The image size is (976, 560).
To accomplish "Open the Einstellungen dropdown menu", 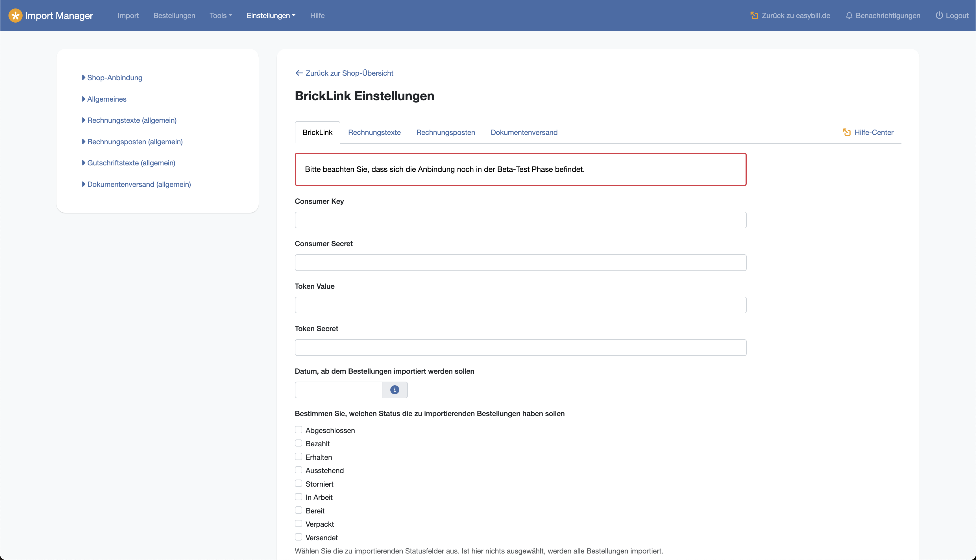I will point(271,16).
